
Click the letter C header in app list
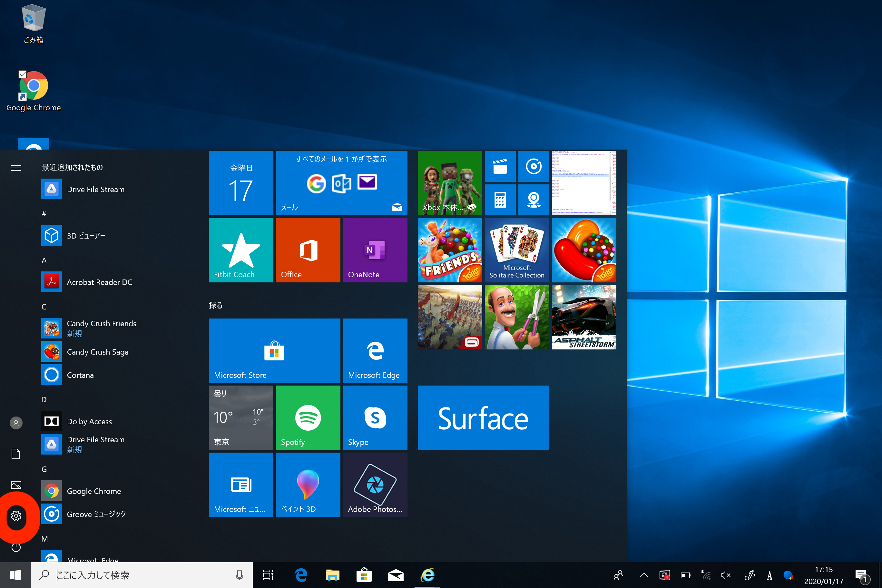pos(44,307)
